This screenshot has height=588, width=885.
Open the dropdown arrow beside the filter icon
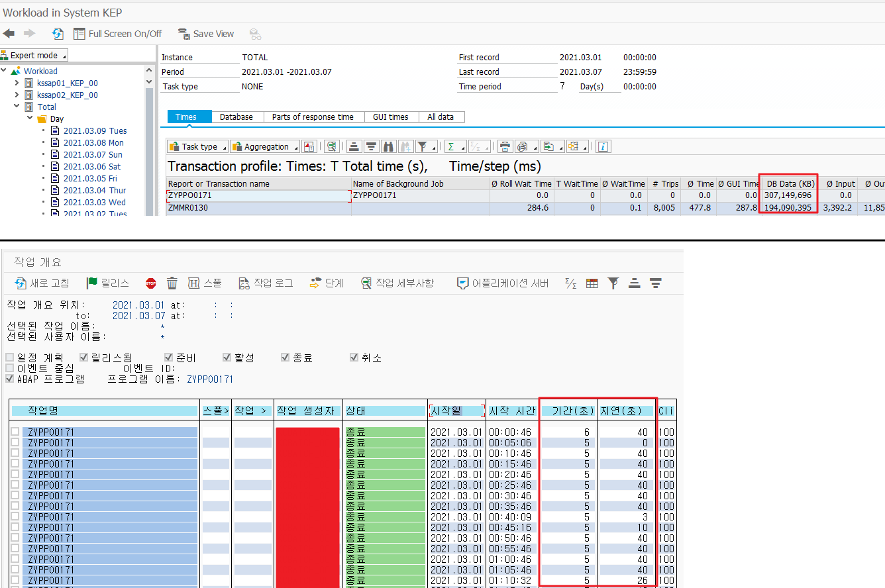[x=433, y=147]
